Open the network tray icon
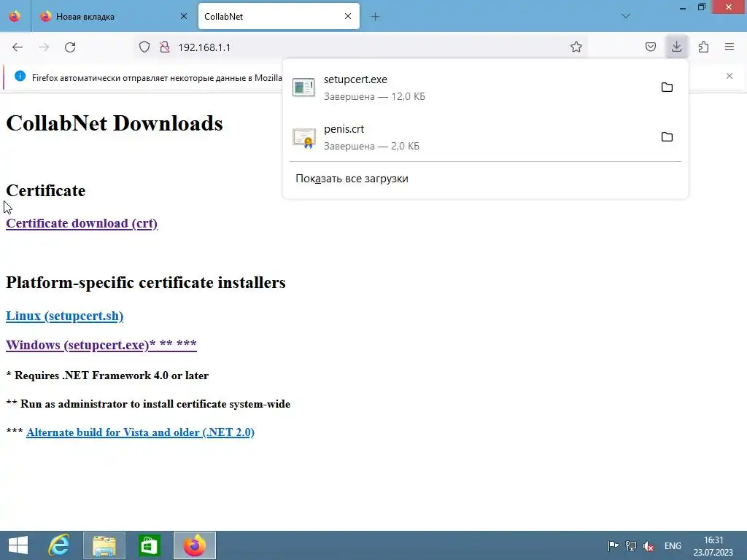The height and width of the screenshot is (560, 747). 631,545
